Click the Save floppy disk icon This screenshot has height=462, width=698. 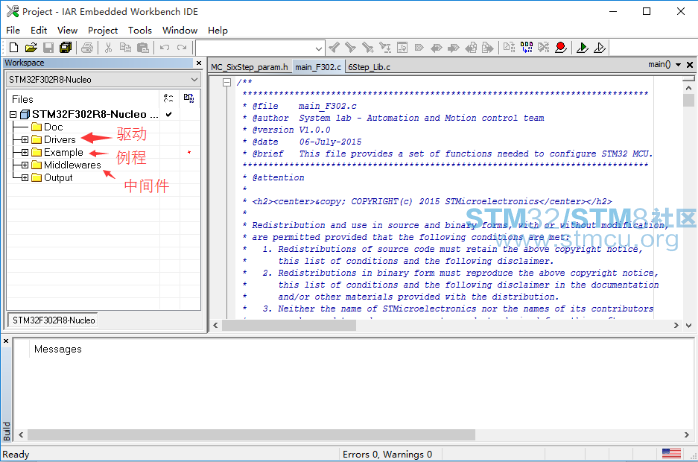click(x=48, y=48)
